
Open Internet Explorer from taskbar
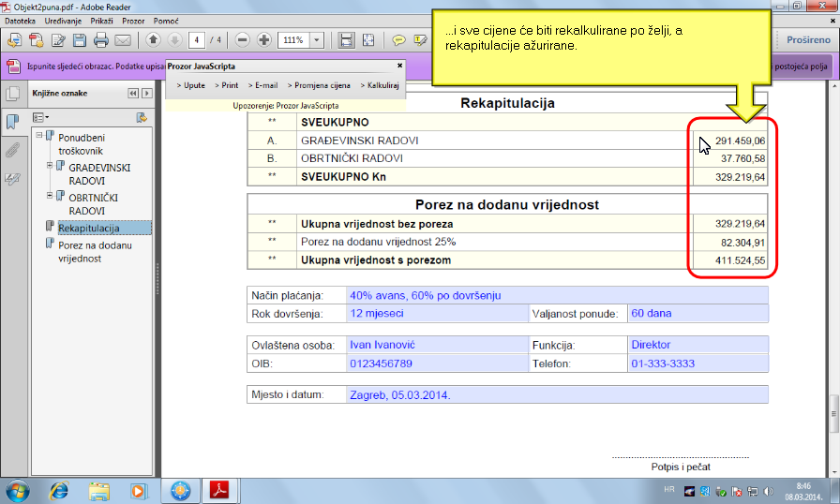coord(58,491)
